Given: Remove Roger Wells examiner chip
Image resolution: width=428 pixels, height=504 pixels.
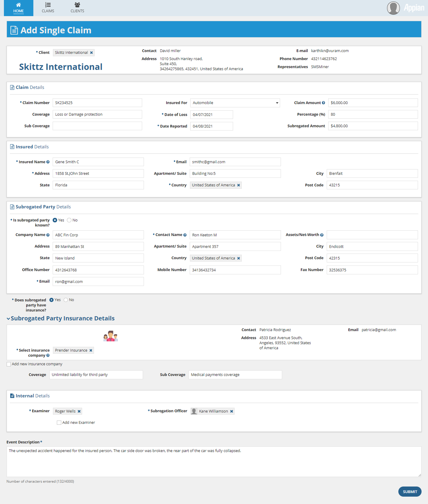Looking at the screenshot, I should point(79,411).
